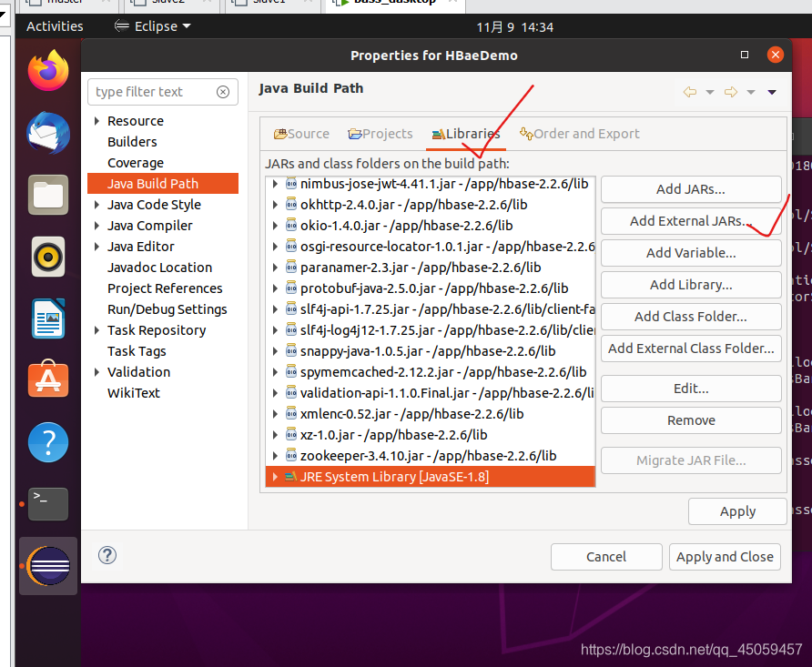The image size is (812, 667).
Task: Open the dialog view menu triangle
Action: 772,92
